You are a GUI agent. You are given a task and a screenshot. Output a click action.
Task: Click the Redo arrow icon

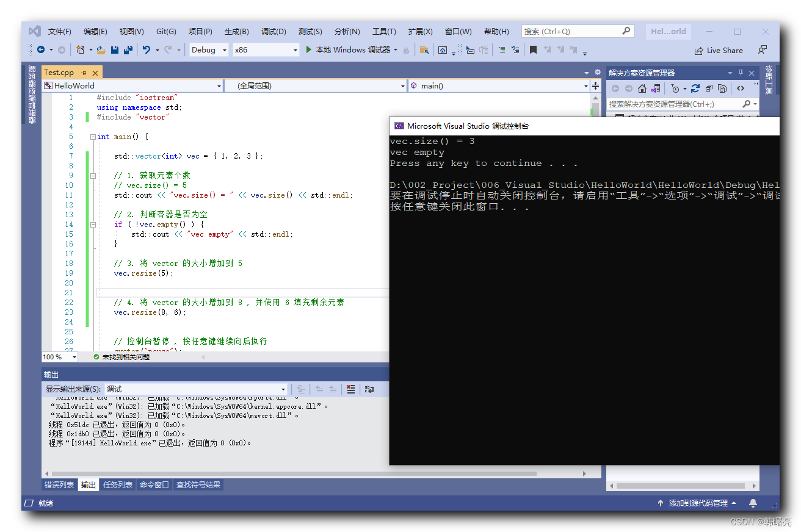click(167, 50)
